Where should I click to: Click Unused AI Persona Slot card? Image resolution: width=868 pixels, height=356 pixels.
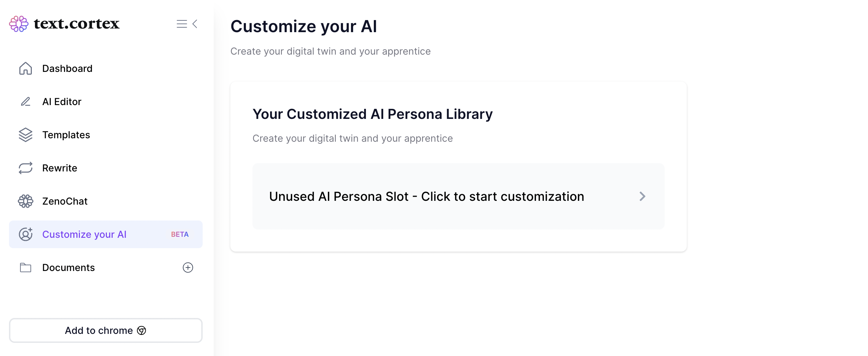pyautogui.click(x=426, y=196)
